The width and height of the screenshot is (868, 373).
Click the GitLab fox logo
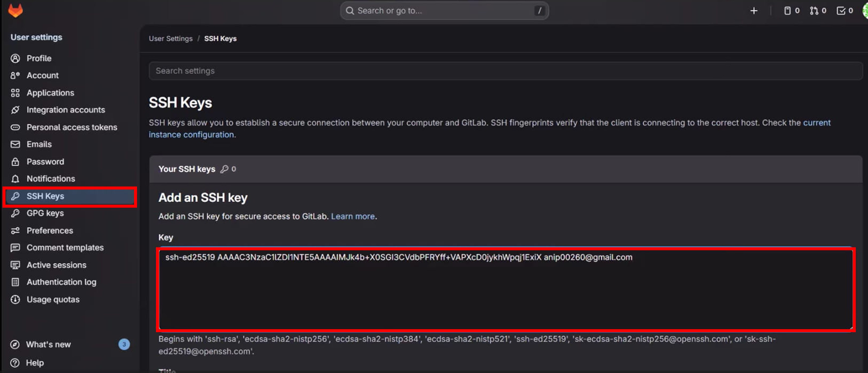point(15,10)
